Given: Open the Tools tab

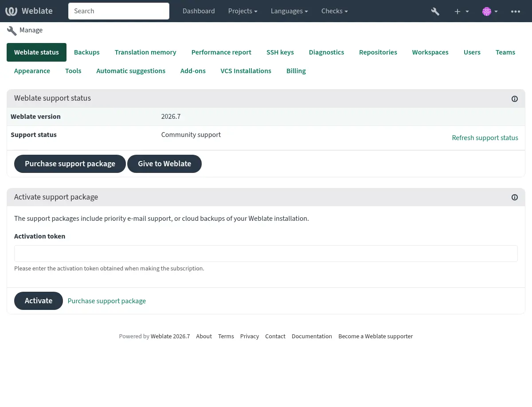Looking at the screenshot, I should pyautogui.click(x=73, y=71).
